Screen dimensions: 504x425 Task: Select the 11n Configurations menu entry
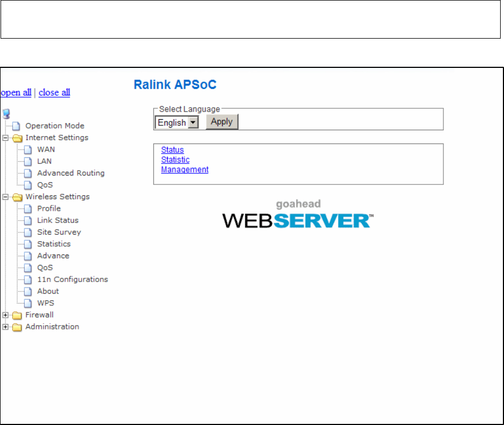(x=73, y=279)
